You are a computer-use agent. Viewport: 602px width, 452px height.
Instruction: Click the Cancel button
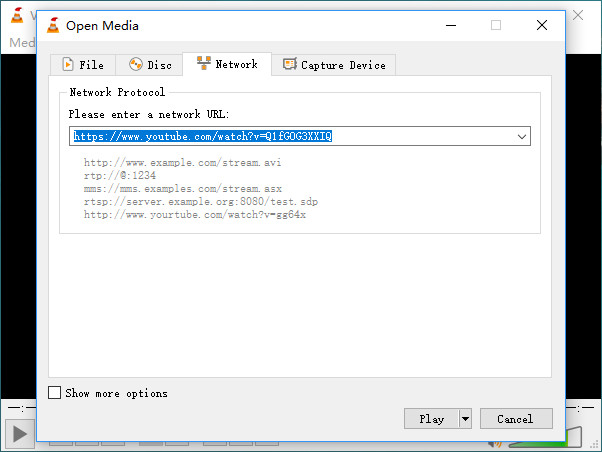[x=516, y=419]
